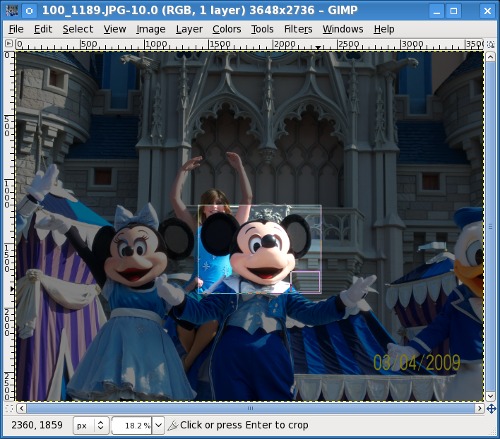Image resolution: width=500 pixels, height=439 pixels.
Task: Open the px units dropdown
Action: pyautogui.click(x=91, y=425)
